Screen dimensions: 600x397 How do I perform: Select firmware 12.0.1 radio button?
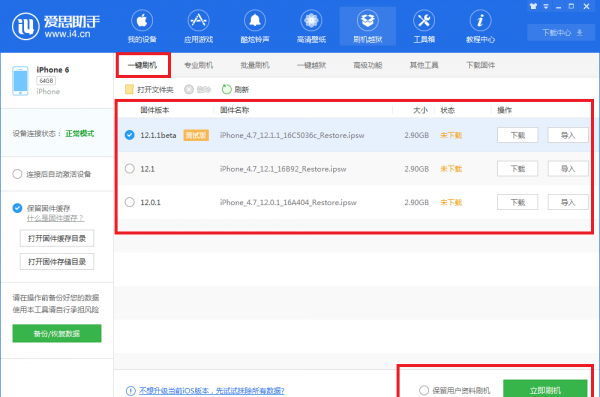coord(130,202)
